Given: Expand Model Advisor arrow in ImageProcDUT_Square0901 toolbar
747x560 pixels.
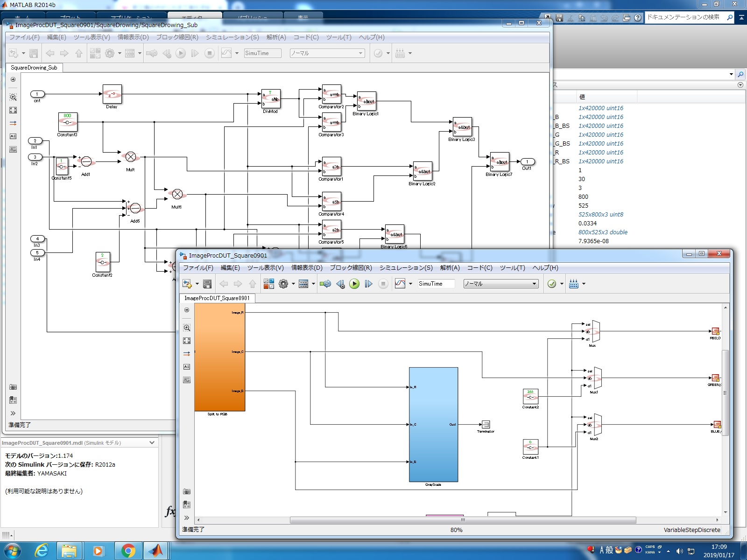Looking at the screenshot, I should tap(562, 284).
